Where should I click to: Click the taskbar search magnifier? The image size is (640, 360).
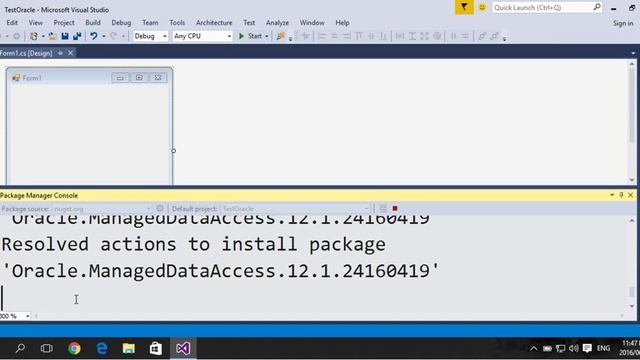pos(20,348)
